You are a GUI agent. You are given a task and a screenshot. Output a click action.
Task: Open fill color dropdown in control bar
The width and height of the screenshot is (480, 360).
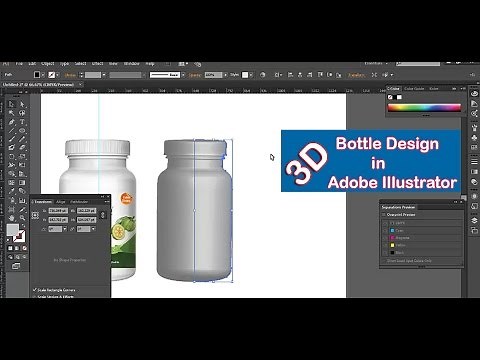tap(42, 75)
